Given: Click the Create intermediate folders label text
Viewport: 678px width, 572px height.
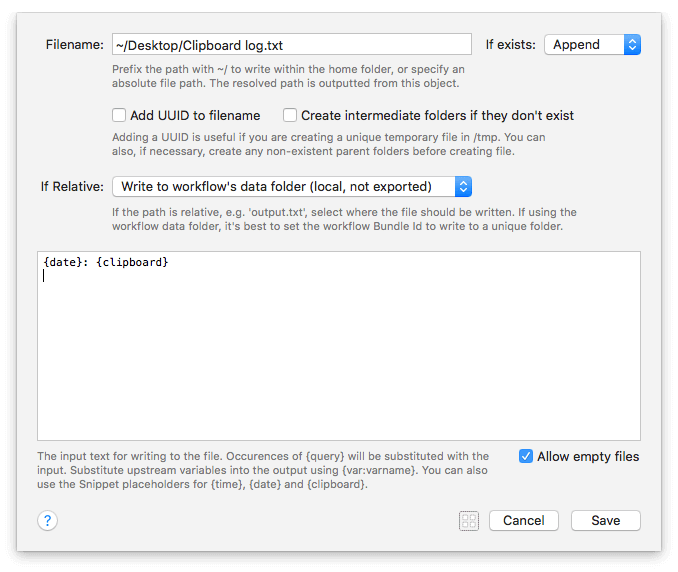Looking at the screenshot, I should (x=438, y=115).
